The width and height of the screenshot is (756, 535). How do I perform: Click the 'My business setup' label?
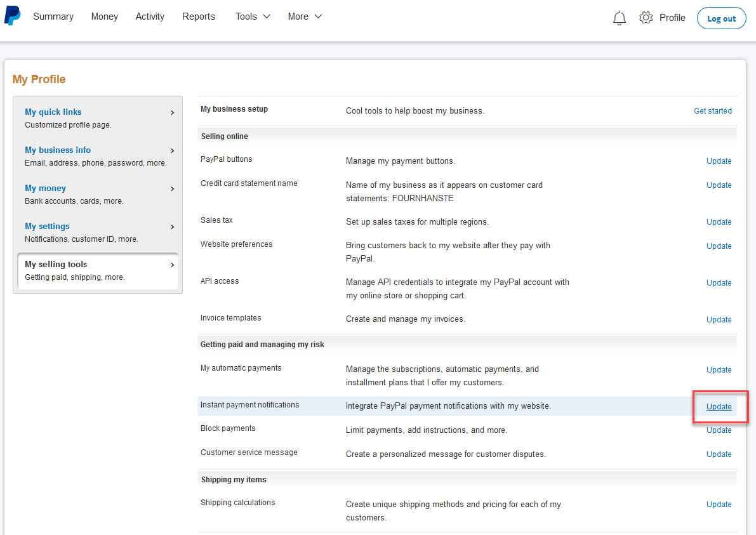tap(234, 109)
